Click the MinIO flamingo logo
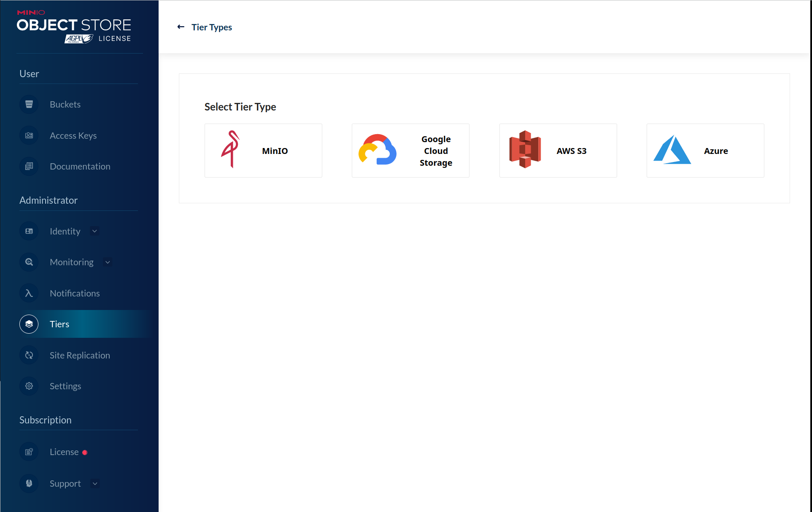 [231, 149]
